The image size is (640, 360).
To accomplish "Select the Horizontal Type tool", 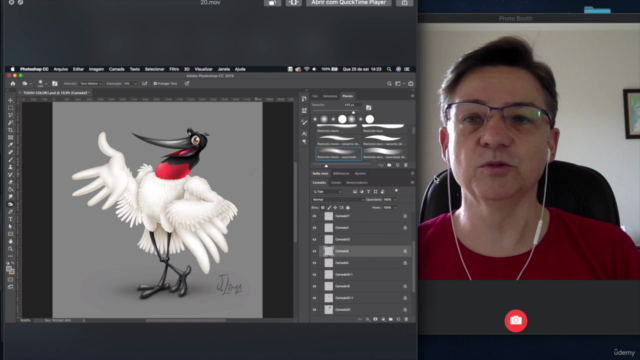I will 11,219.
